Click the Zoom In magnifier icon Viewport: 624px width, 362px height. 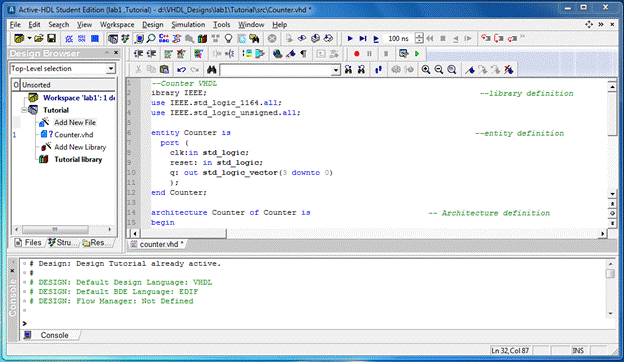coord(426,70)
